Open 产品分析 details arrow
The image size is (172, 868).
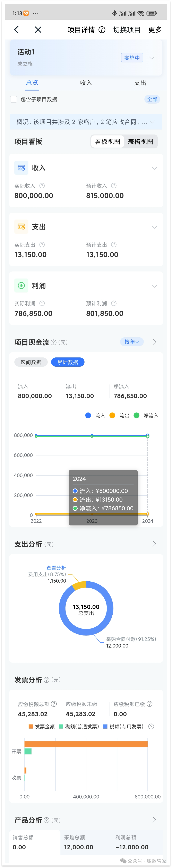pyautogui.click(x=154, y=820)
